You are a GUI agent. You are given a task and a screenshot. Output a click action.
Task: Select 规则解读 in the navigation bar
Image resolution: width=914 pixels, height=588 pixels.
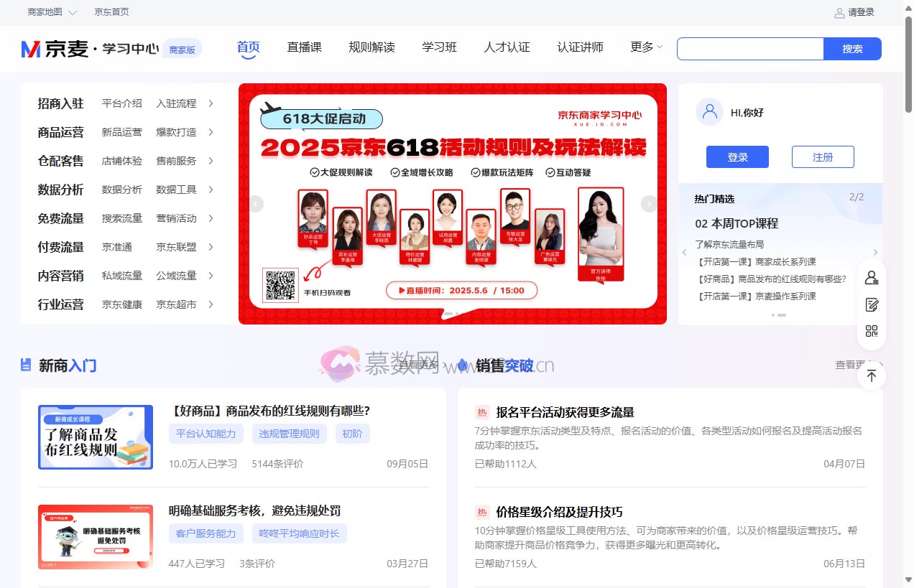371,47
